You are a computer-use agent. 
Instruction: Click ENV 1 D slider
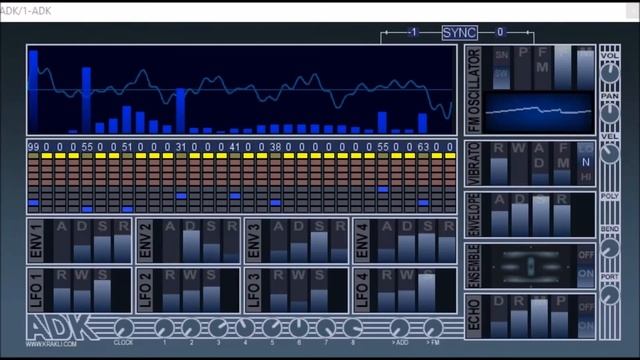tap(82, 241)
